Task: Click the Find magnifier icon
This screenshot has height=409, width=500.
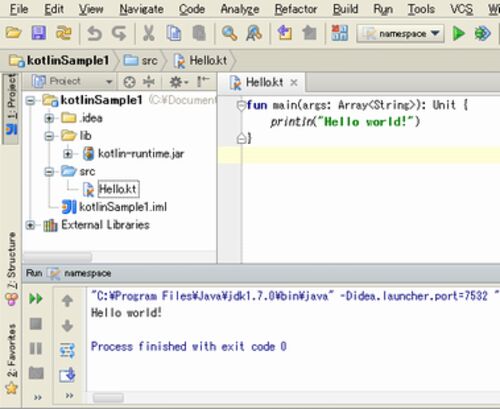Action: point(229,33)
